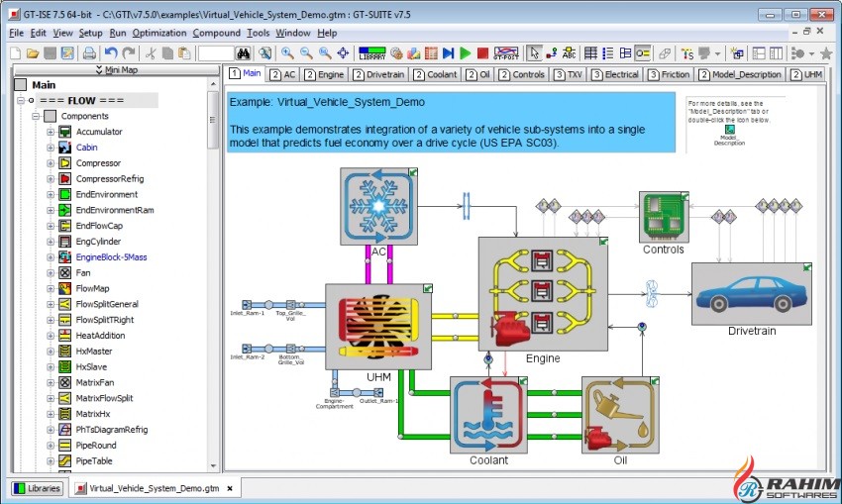
Task: Expand the Accumulator tree node
Action: coord(51,132)
